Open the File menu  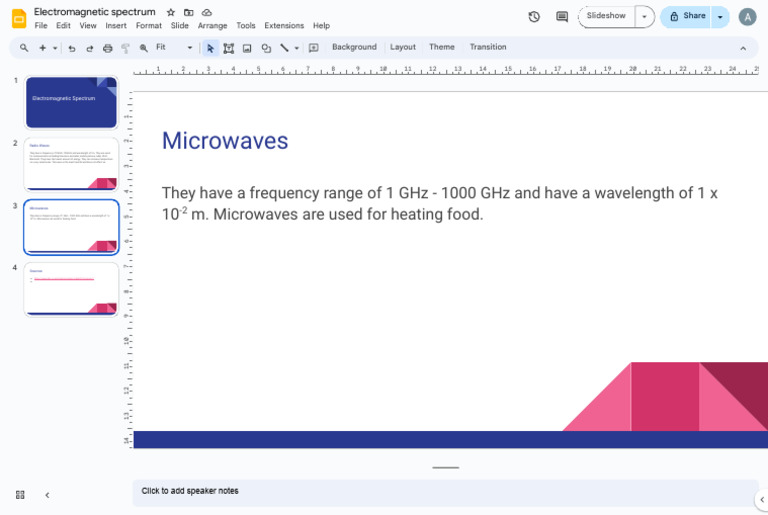41,25
